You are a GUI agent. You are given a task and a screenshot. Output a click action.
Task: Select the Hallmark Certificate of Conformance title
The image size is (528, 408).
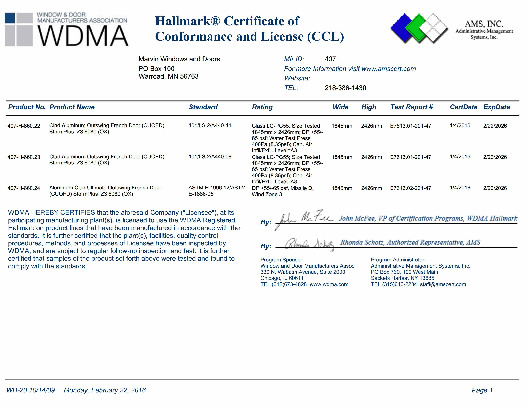[250, 29]
